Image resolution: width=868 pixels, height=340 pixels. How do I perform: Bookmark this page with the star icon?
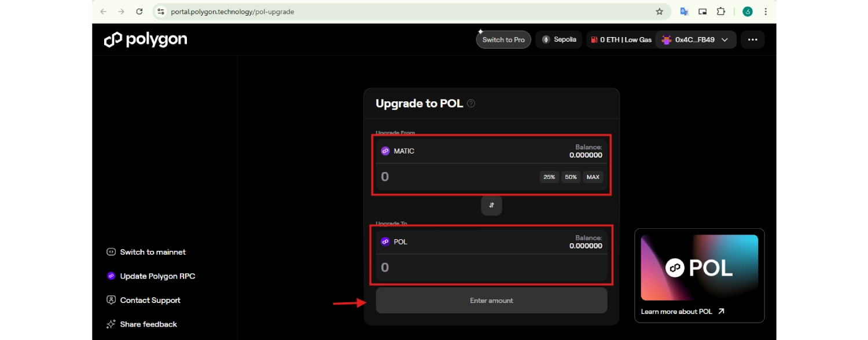tap(659, 12)
